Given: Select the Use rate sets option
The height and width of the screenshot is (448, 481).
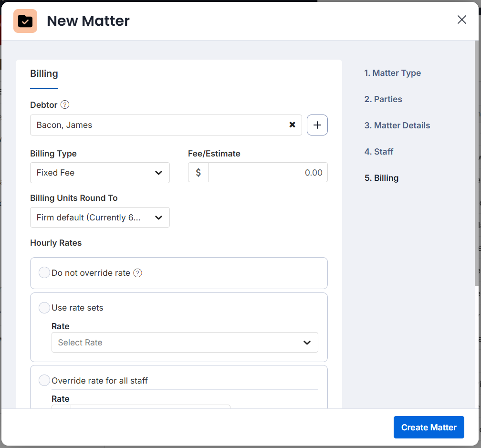Looking at the screenshot, I should 44,308.
